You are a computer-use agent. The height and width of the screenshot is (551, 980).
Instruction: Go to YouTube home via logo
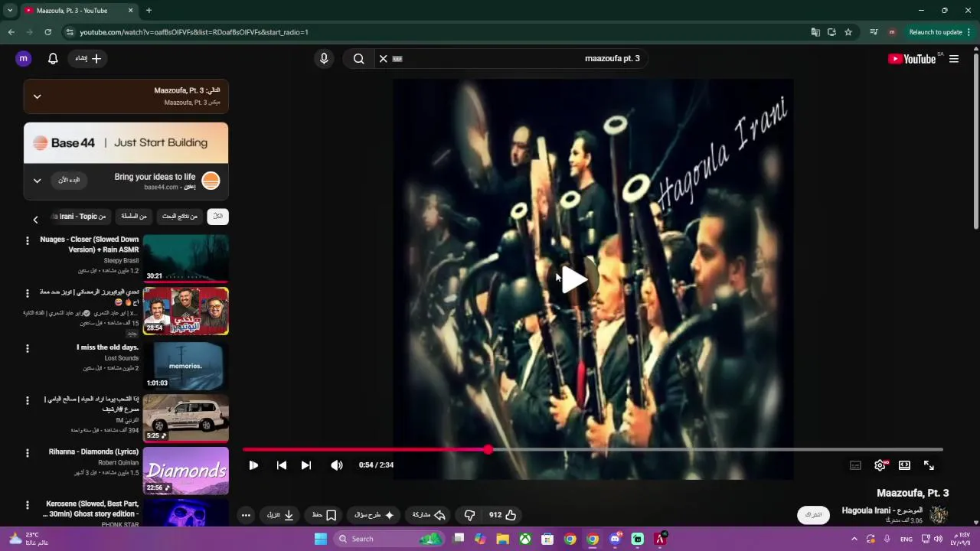point(912,59)
